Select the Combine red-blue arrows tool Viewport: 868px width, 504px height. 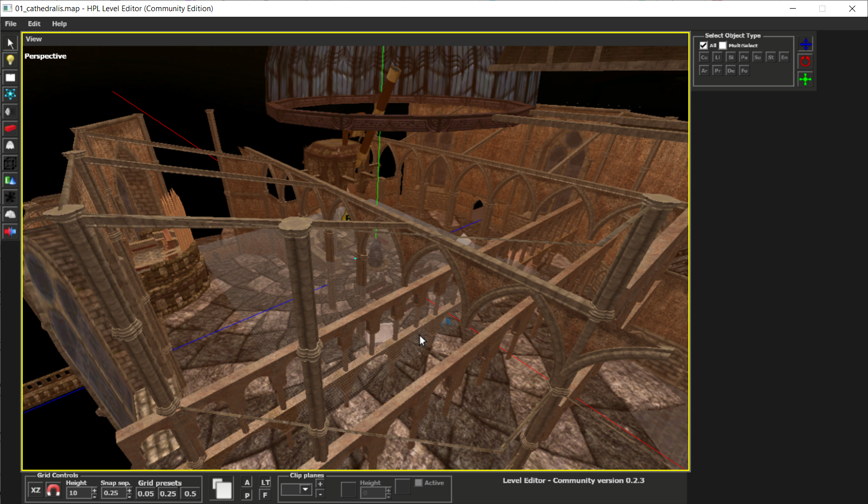tap(10, 231)
